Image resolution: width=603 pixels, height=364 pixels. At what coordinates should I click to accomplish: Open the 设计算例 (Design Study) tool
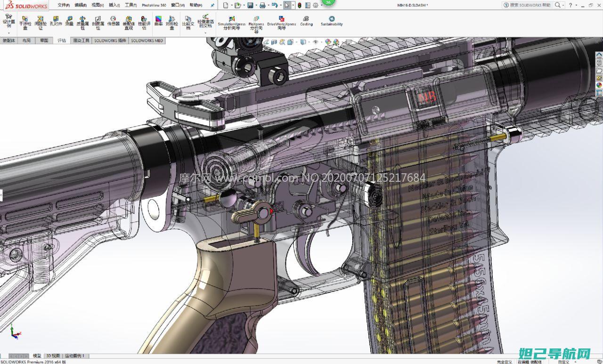click(8, 22)
